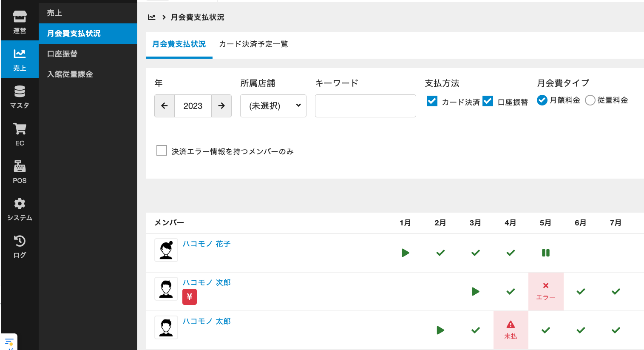Select the マスタ database icon
The height and width of the screenshot is (350, 644).
pyautogui.click(x=20, y=97)
